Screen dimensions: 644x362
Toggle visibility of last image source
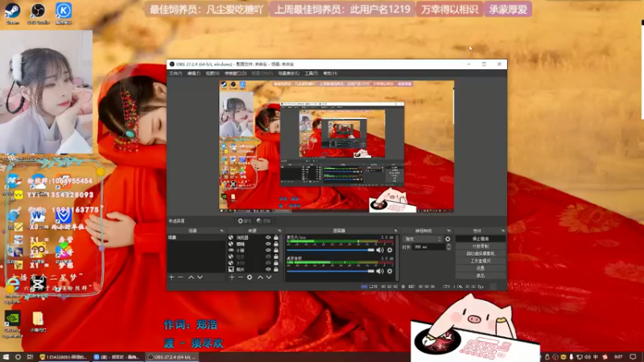coord(268,269)
